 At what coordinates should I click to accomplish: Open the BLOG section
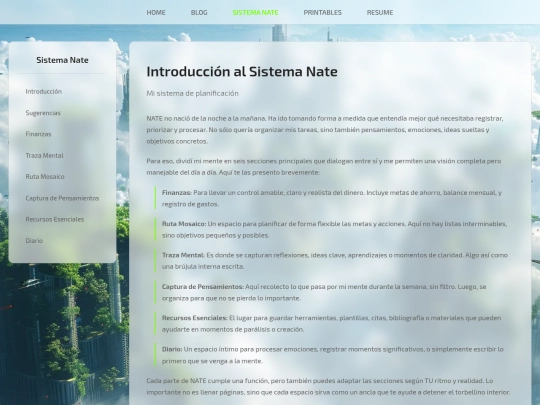(199, 12)
